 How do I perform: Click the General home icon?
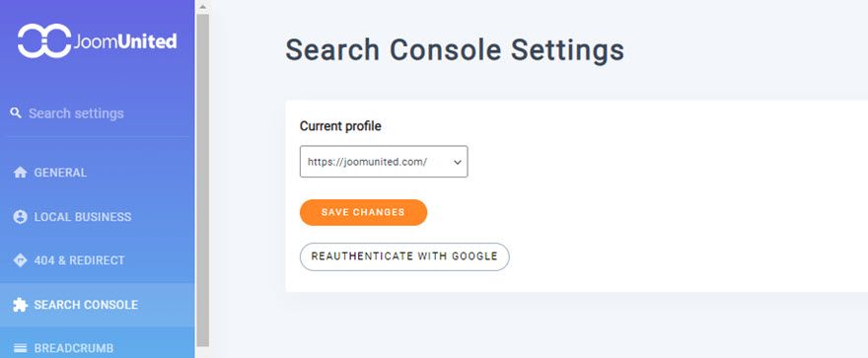[20, 173]
